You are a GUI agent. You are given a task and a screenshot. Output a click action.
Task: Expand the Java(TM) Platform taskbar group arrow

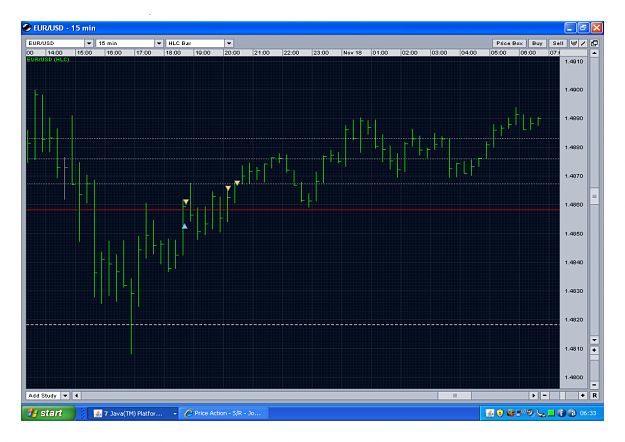click(175, 413)
